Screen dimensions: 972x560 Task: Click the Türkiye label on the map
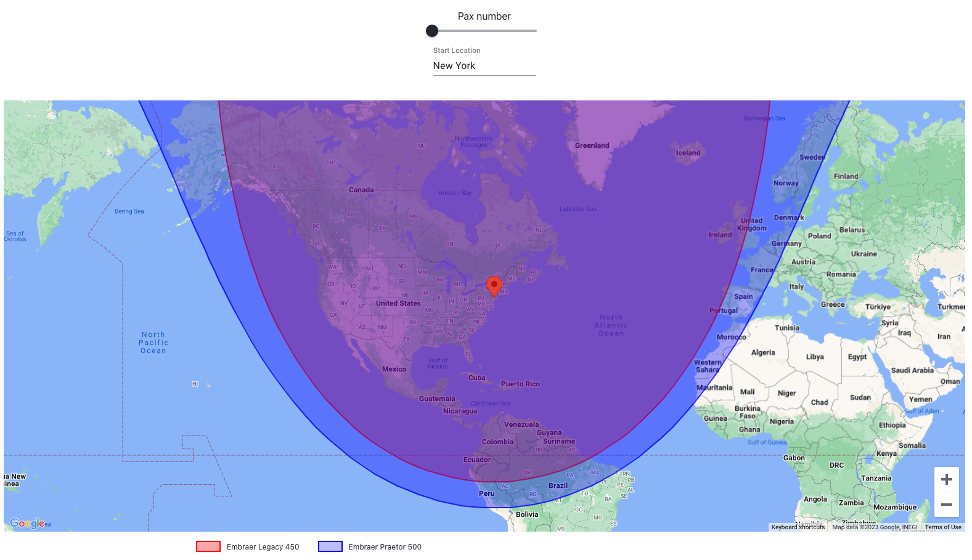(878, 307)
